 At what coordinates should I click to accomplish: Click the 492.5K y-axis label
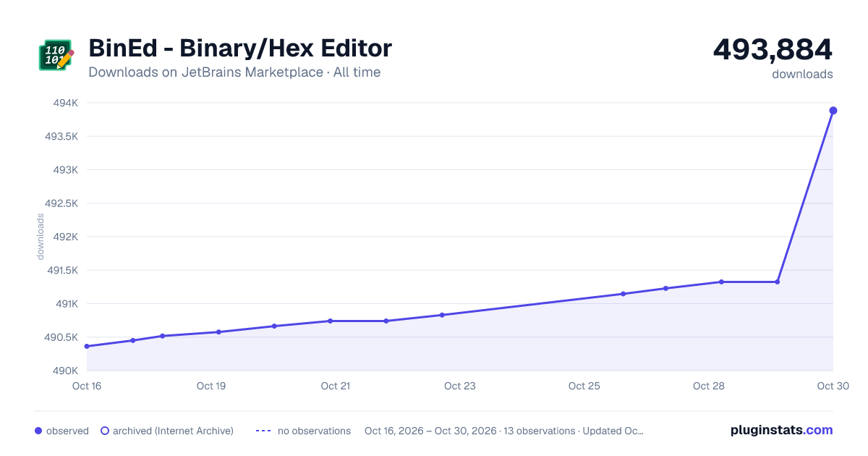[61, 203]
